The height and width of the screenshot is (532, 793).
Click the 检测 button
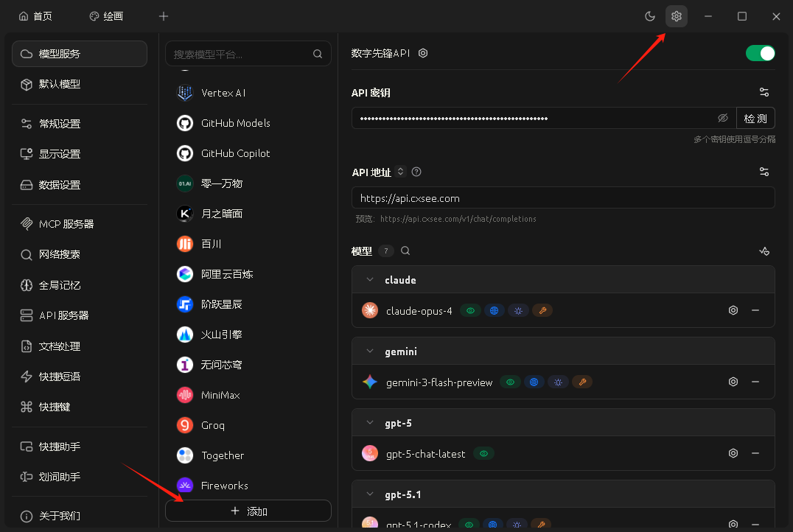tap(755, 118)
